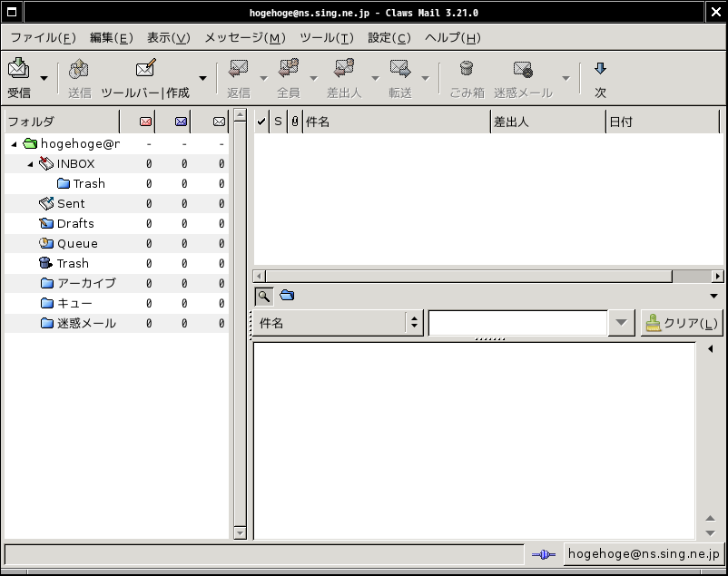Click the フォルダ column header

tap(62, 122)
